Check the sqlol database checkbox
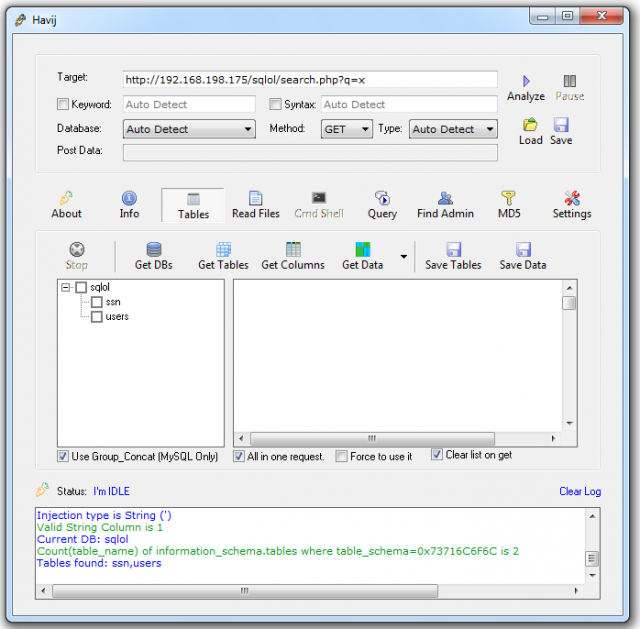Screen dimensions: 640x629 [81, 287]
